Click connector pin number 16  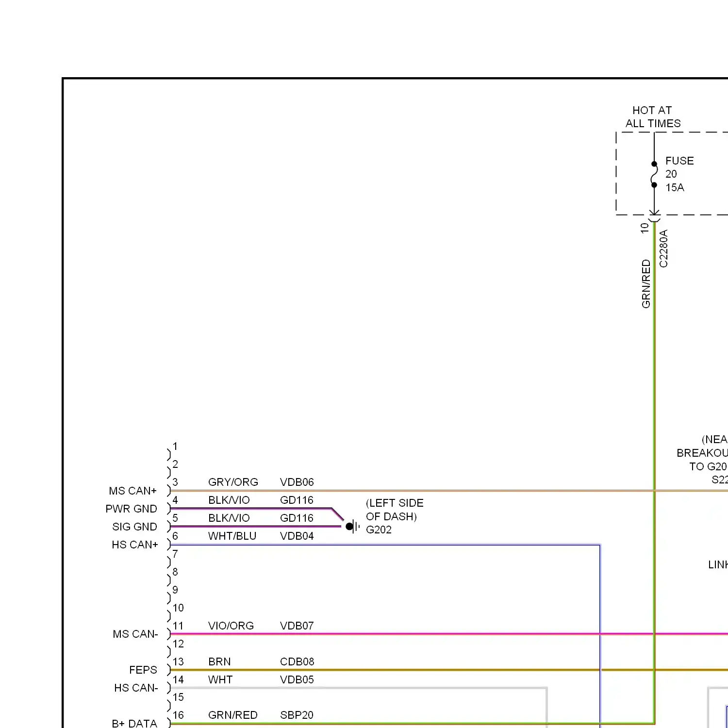(178, 715)
